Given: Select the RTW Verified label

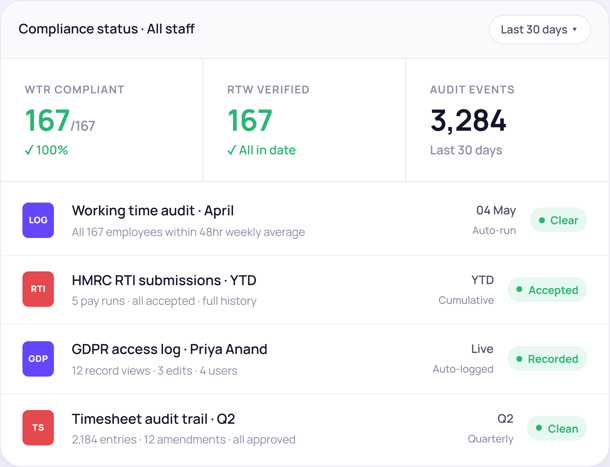Looking at the screenshot, I should click(x=268, y=90).
